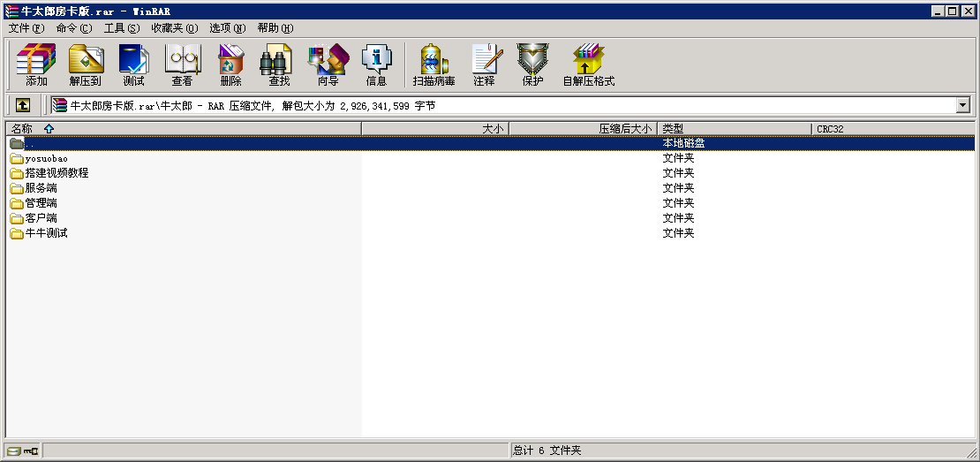Launch the 向导 (Wizard) tool

pos(328,64)
